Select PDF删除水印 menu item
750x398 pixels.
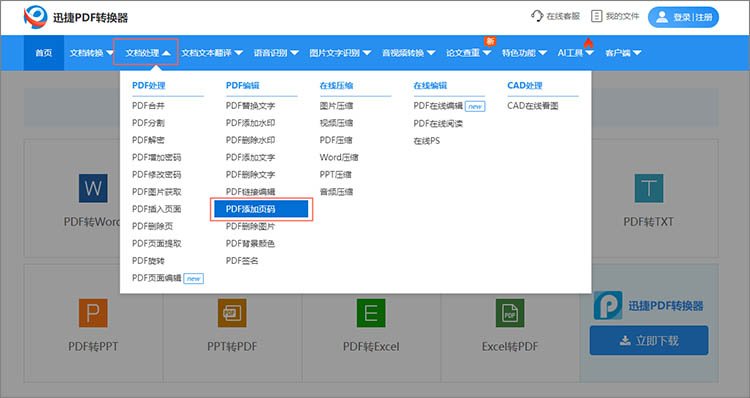tap(250, 140)
